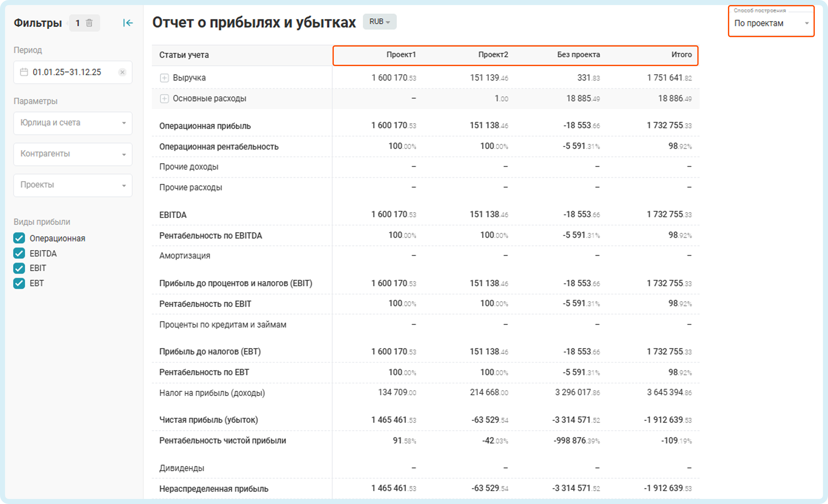This screenshot has width=828, height=504.
Task: Click the period date range input field
Action: point(67,72)
